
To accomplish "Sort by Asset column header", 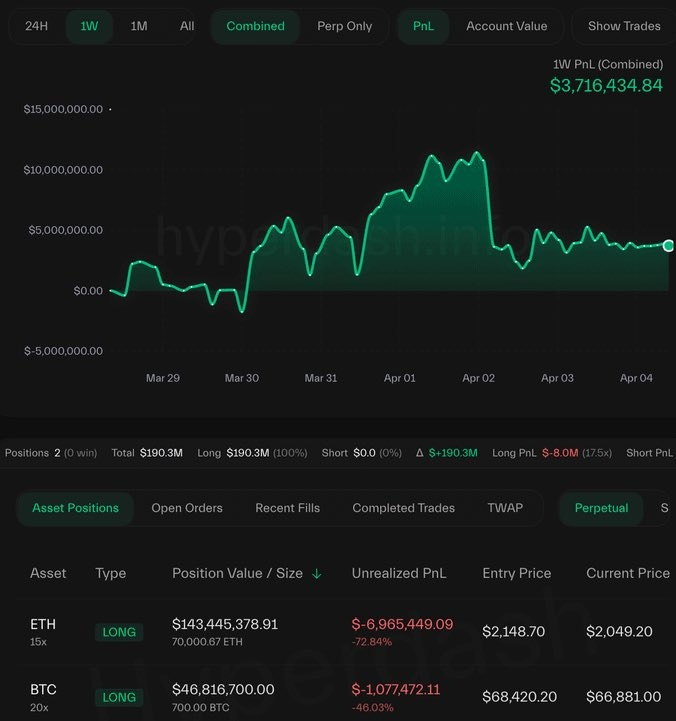I will (x=48, y=573).
